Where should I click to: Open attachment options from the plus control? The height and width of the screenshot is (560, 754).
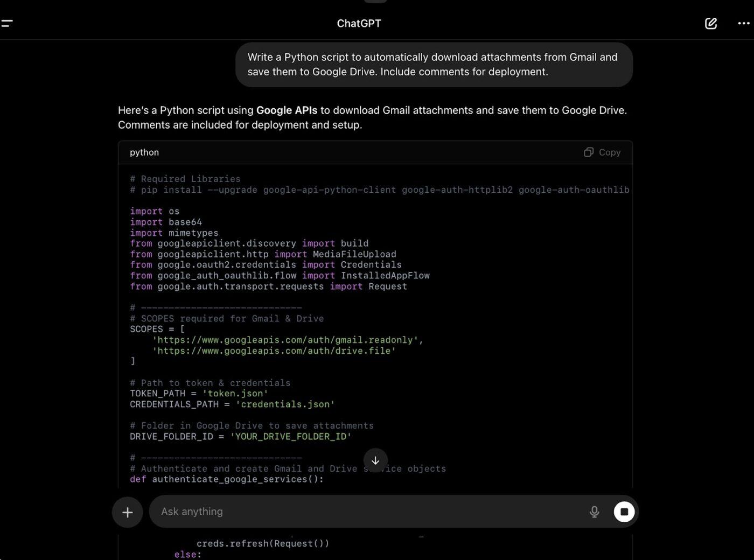click(127, 512)
